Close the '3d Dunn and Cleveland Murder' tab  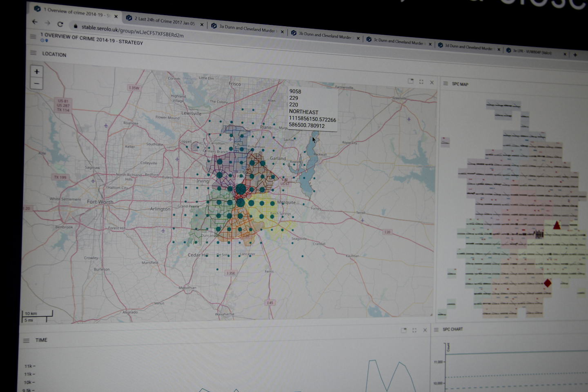[499, 49]
